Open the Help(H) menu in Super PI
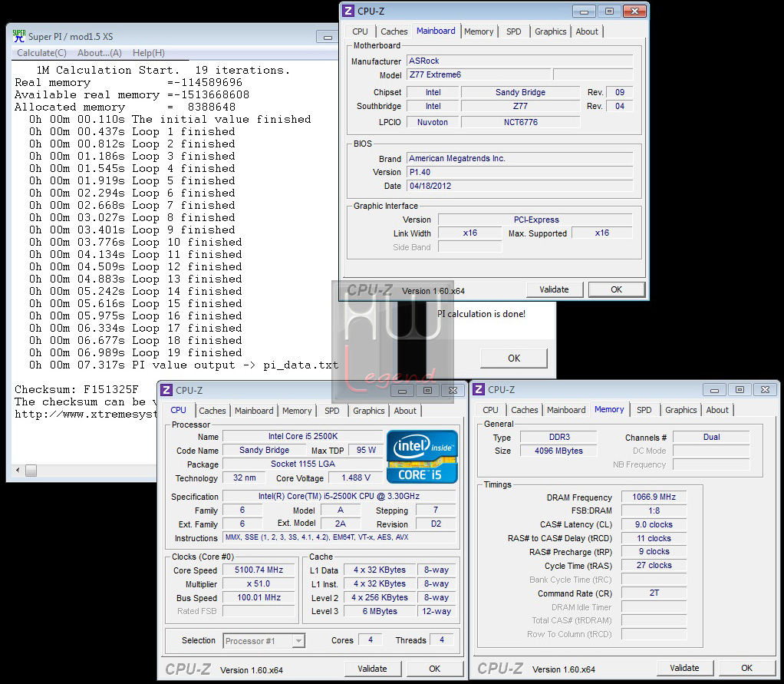 (x=149, y=53)
